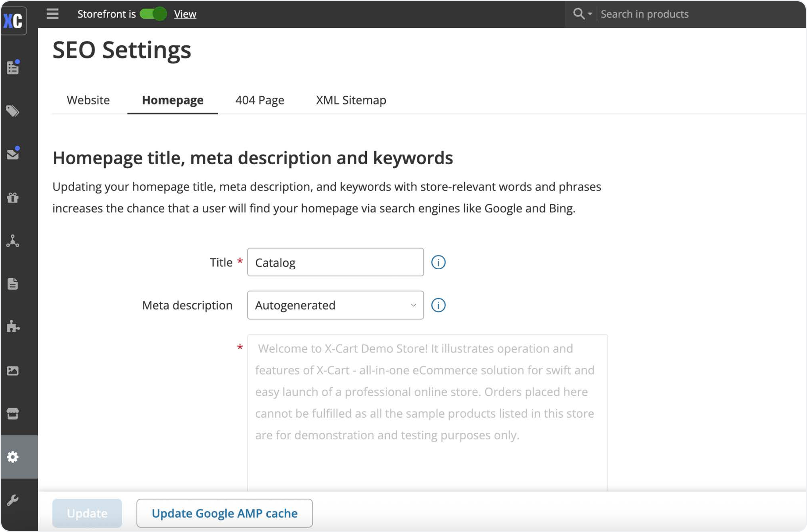Switch to the Website tab
The height and width of the screenshot is (532, 807).
[88, 100]
